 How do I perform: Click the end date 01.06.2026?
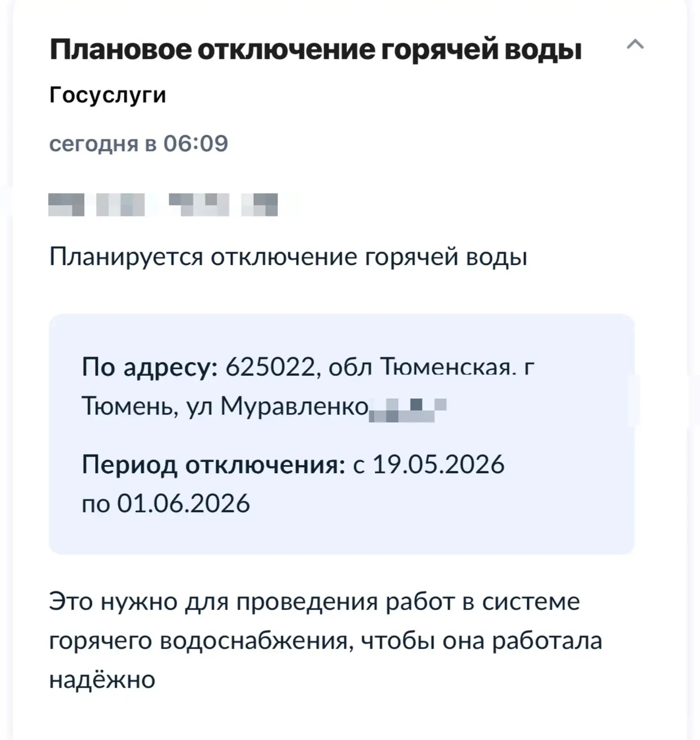coord(183,503)
